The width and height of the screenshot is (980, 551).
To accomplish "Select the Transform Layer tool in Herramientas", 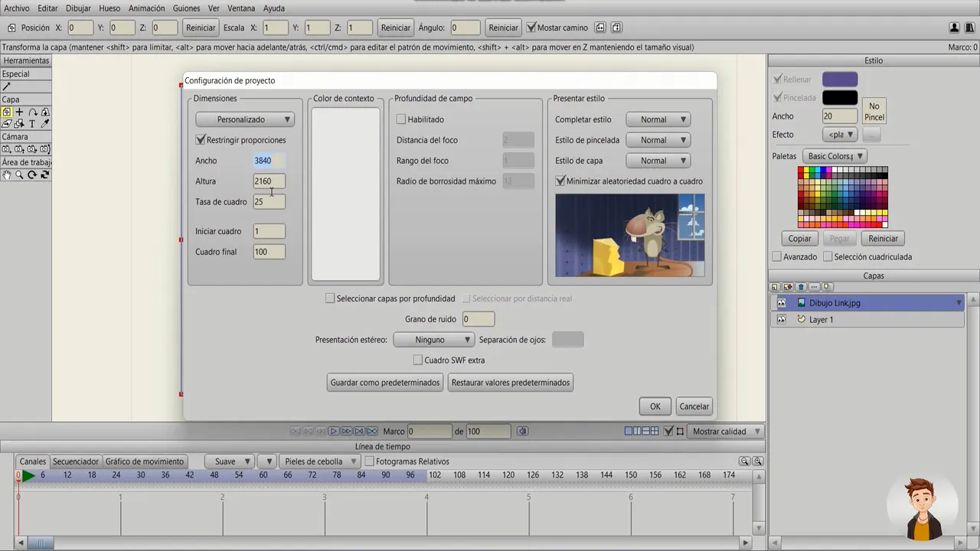I will coord(7,112).
